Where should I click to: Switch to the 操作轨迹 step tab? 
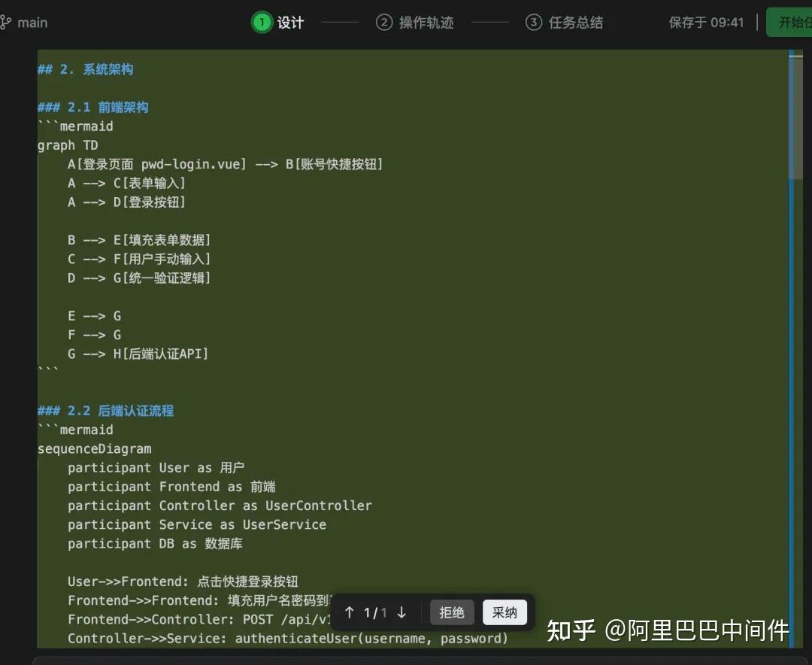[x=426, y=22]
